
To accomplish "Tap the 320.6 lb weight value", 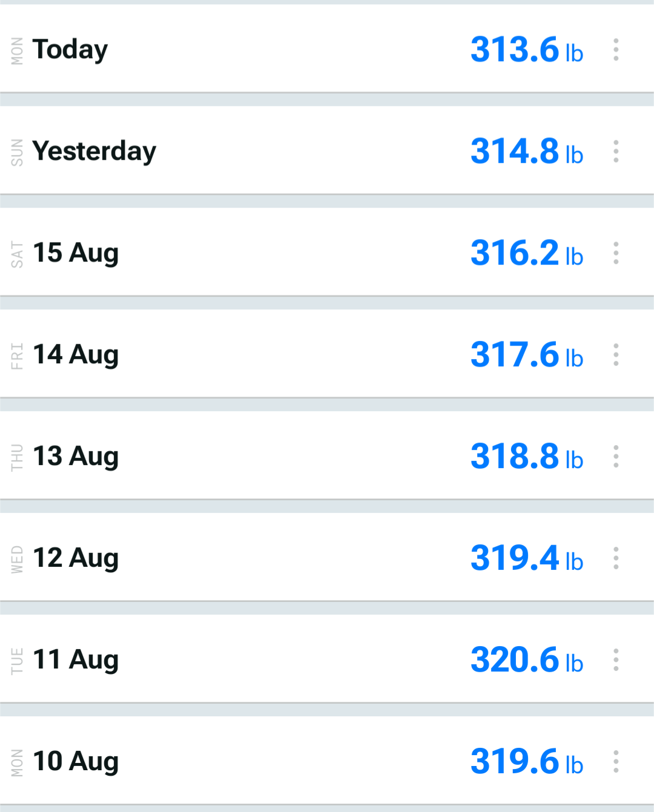I will pyautogui.click(x=527, y=660).
